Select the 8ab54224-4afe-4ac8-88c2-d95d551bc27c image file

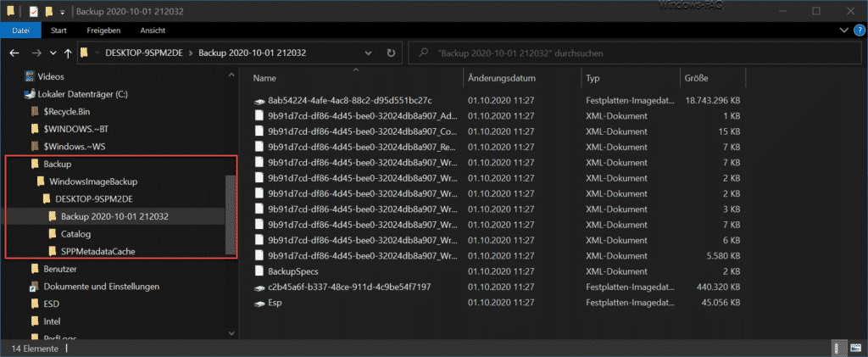pos(349,101)
